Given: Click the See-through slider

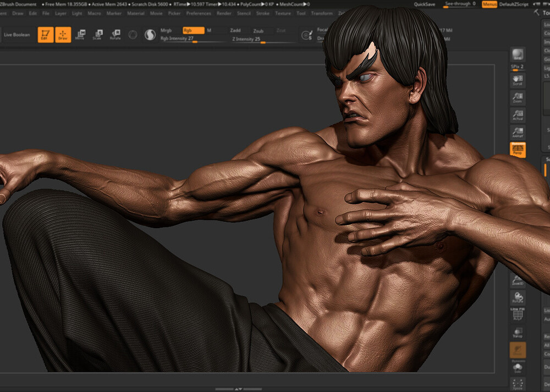Looking at the screenshot, I should point(460,4).
